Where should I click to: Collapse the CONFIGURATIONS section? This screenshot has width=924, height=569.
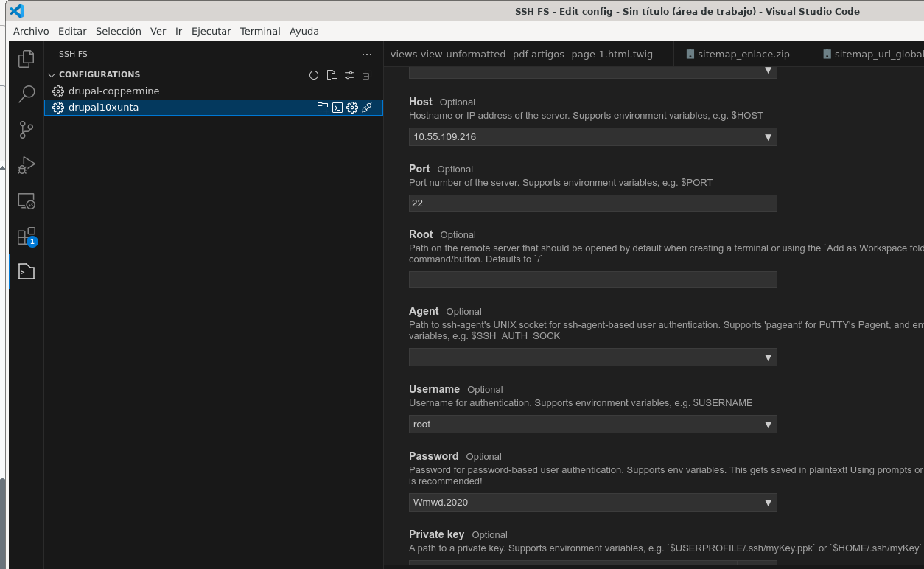click(52, 74)
